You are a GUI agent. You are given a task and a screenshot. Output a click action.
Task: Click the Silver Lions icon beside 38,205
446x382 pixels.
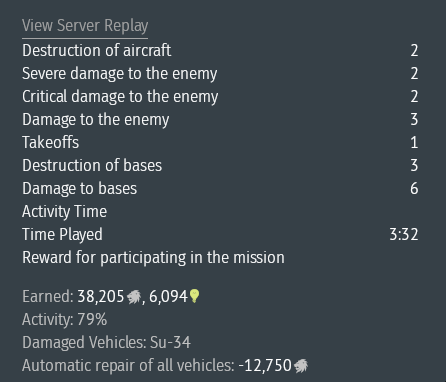[x=134, y=297]
